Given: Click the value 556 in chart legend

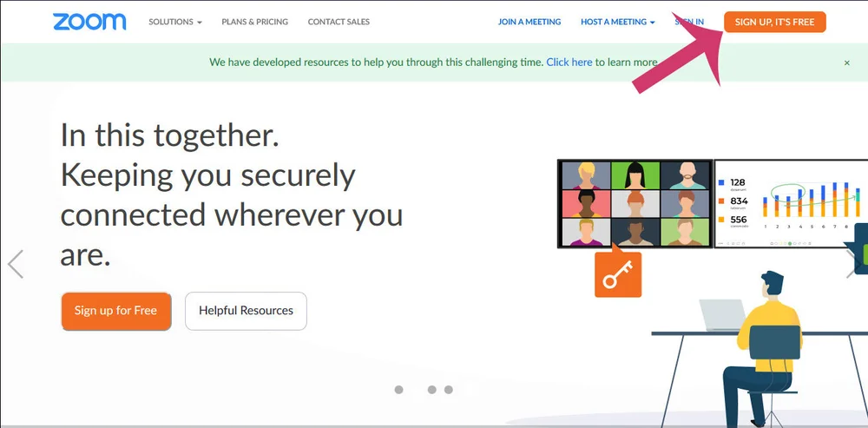Looking at the screenshot, I should (x=739, y=220).
